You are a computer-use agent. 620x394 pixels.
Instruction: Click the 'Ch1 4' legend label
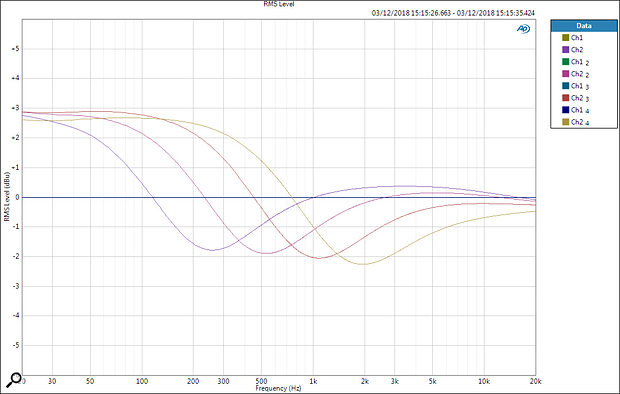click(580, 110)
